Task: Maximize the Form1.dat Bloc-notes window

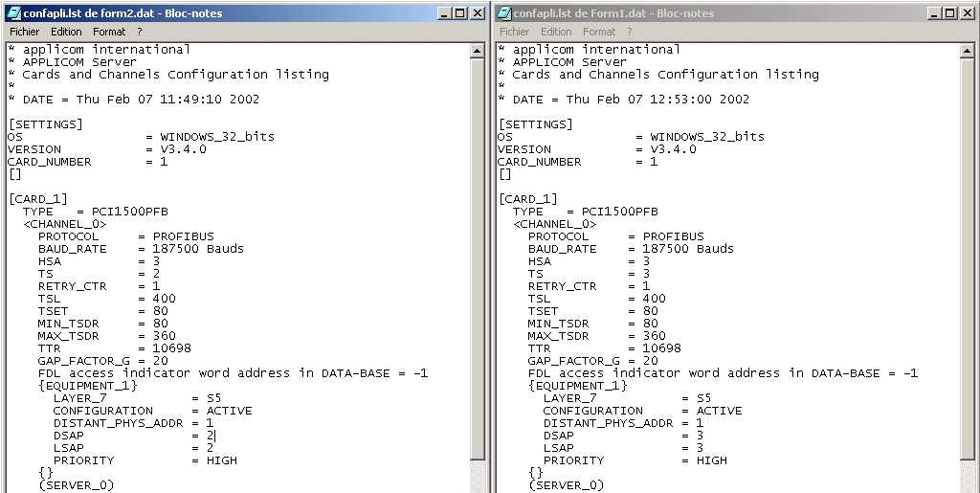Action: (x=950, y=13)
